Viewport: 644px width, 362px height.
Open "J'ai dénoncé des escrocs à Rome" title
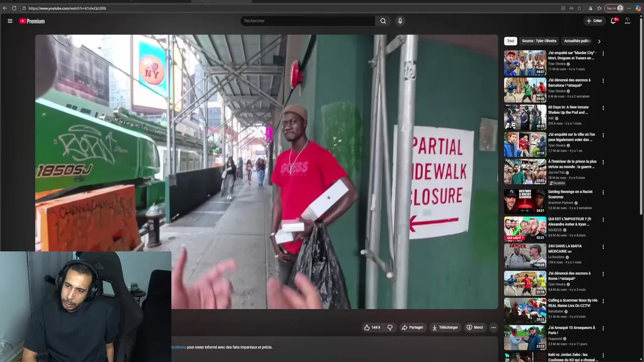tap(570, 276)
